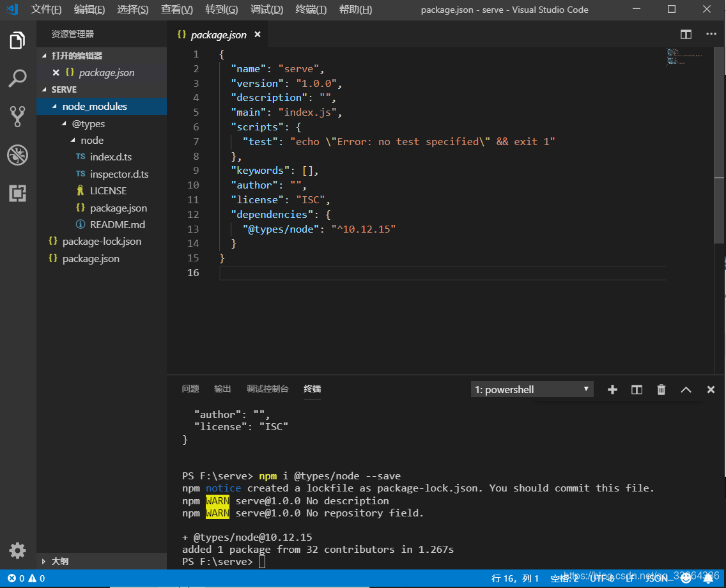Image resolution: width=726 pixels, height=588 pixels.
Task: Open the Extensions view icon
Action: click(18, 193)
